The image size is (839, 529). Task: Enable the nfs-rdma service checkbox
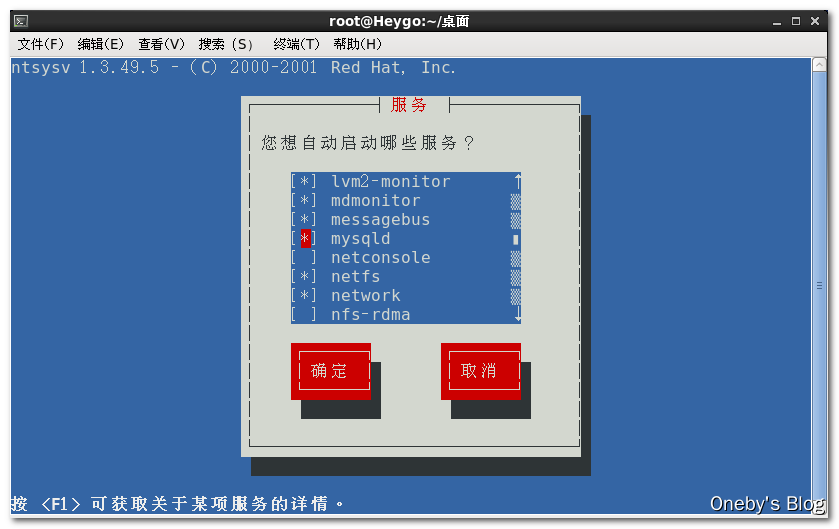[x=304, y=315]
